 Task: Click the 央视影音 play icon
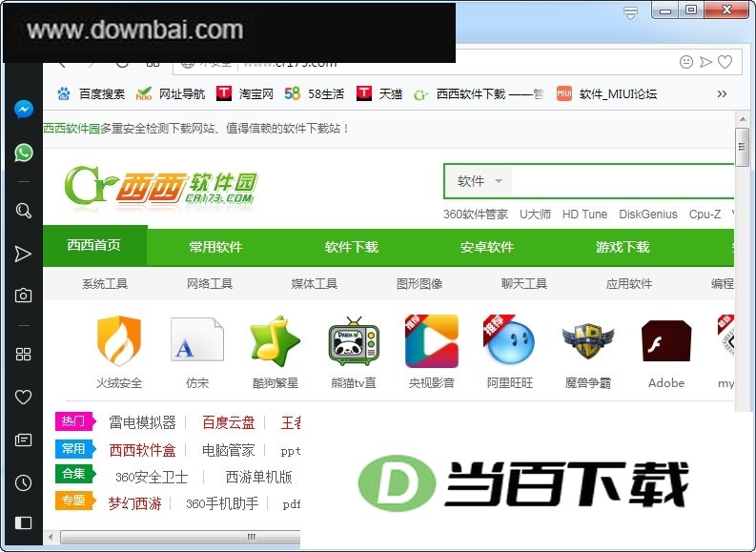point(432,341)
